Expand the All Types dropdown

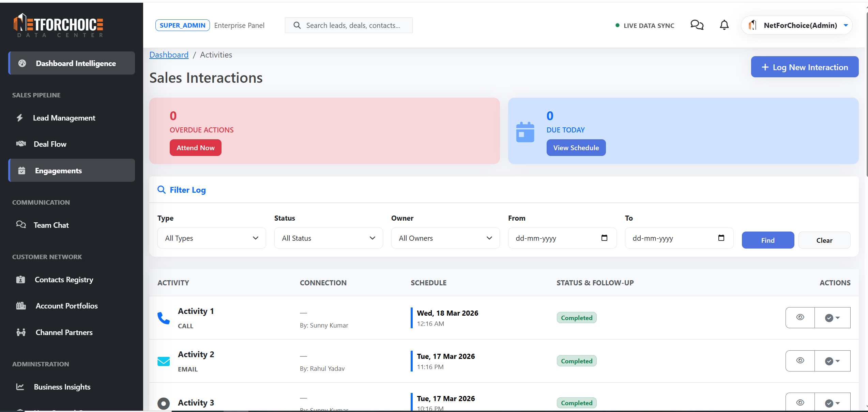tap(211, 238)
